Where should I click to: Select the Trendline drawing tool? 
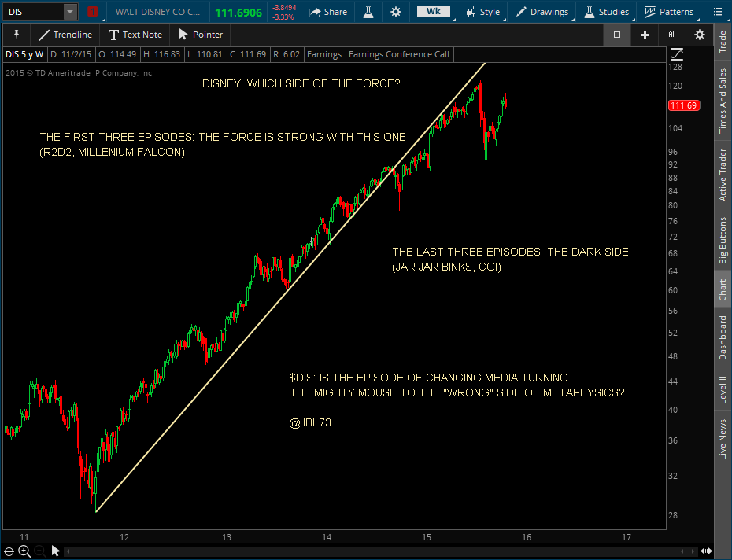[65, 35]
